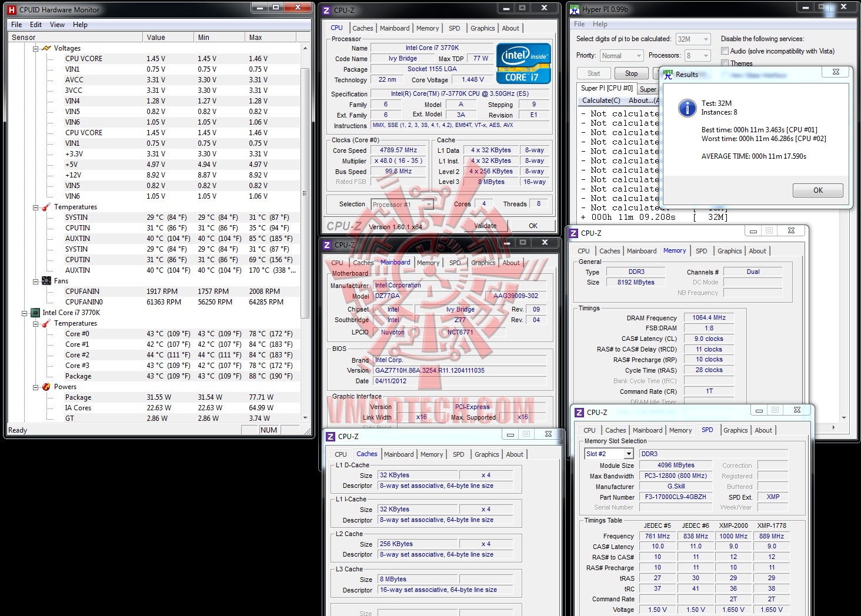Click the Hyper PI scrollbar down arrow

pyautogui.click(x=844, y=417)
